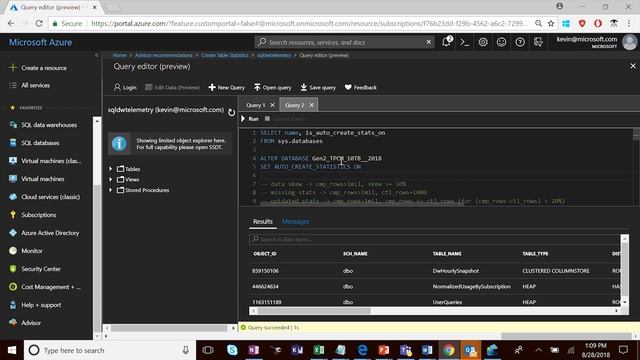Click the feedback smiley icon

pos(501,42)
